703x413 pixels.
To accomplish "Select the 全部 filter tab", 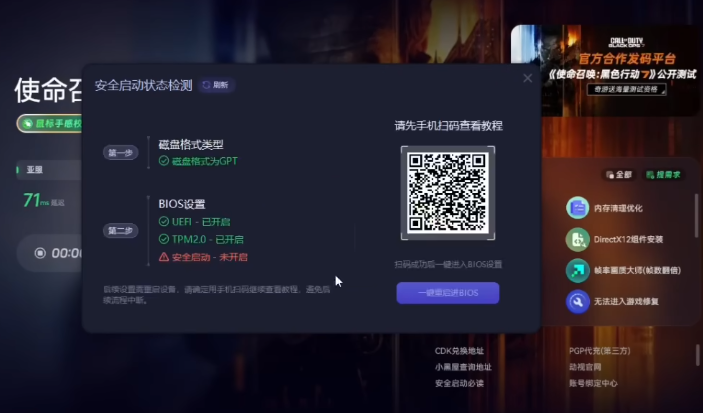I will [617, 174].
